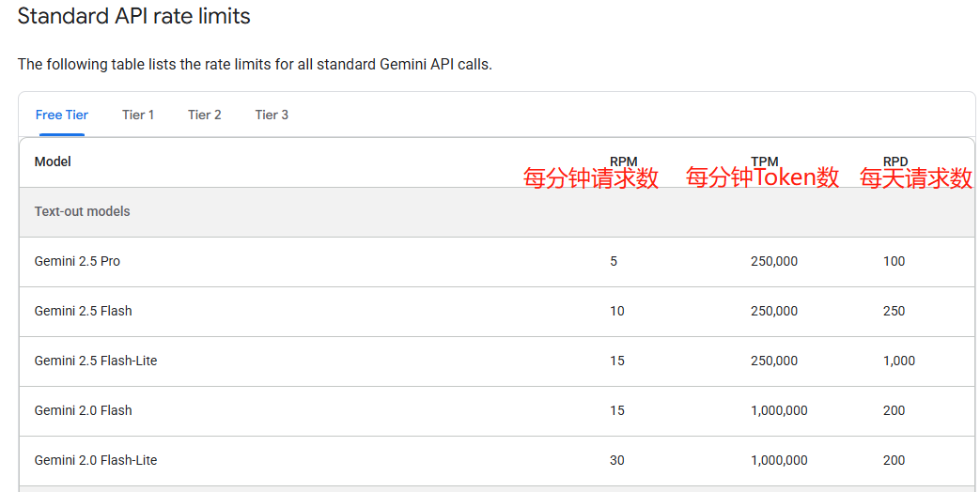Click Gemini 2.5 Flash-Lite RPD value 1,000

tap(899, 361)
